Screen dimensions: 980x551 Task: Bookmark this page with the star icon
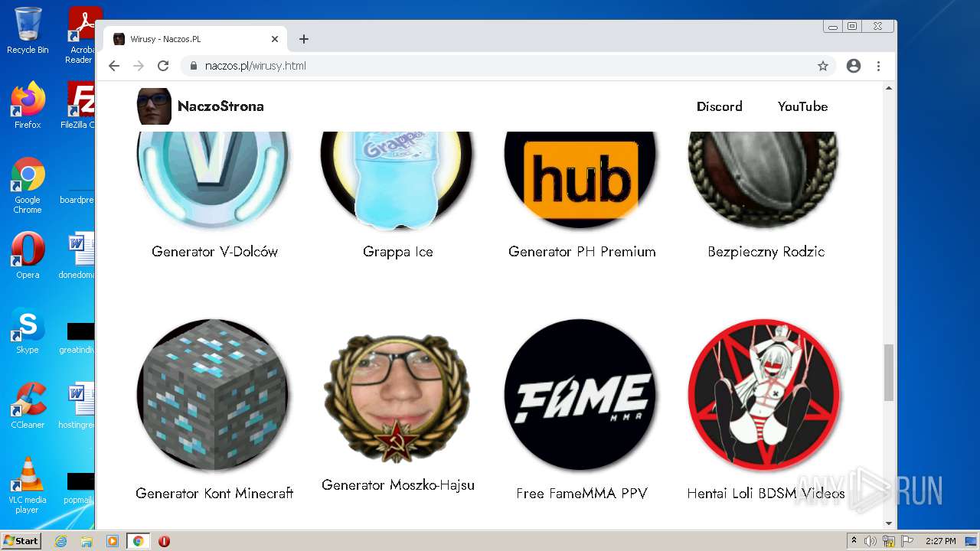pyautogui.click(x=823, y=66)
